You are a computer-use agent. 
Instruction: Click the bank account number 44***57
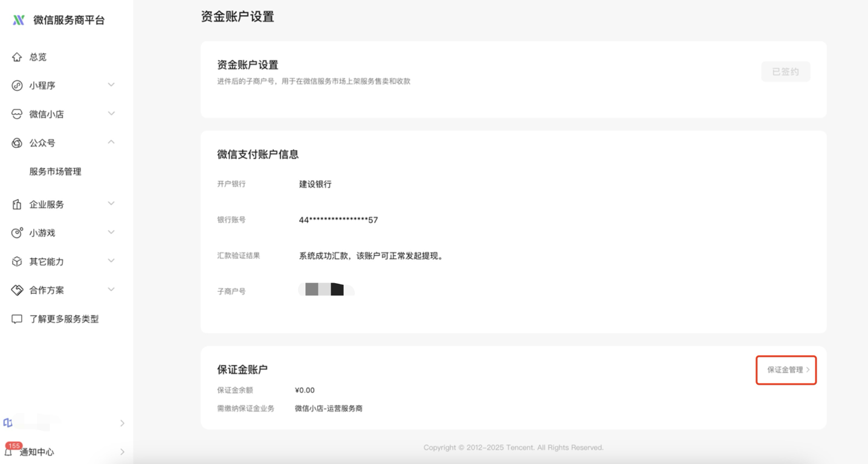(338, 220)
